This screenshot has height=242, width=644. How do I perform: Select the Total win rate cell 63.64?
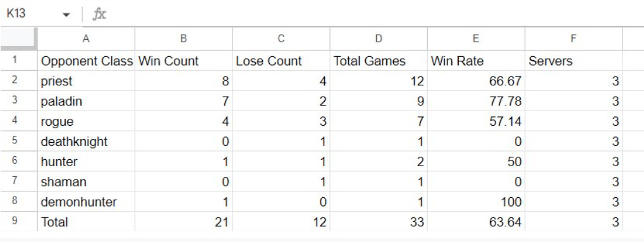[x=476, y=222]
